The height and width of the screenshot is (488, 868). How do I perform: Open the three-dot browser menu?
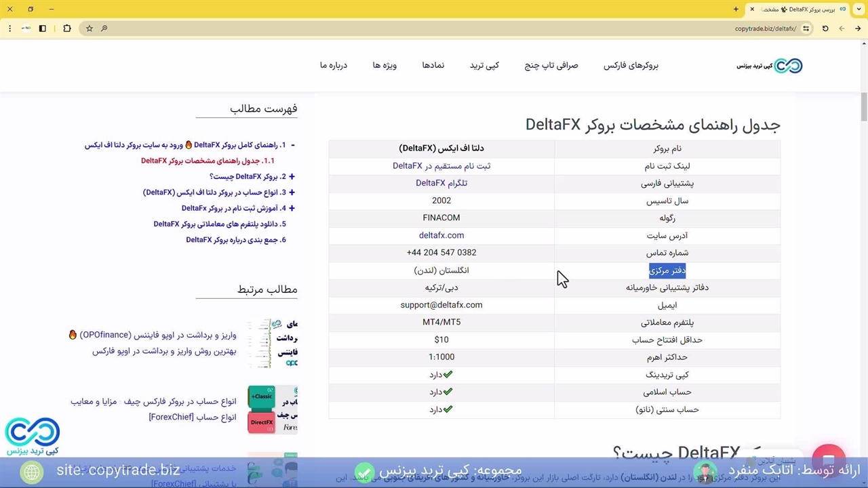(9, 28)
